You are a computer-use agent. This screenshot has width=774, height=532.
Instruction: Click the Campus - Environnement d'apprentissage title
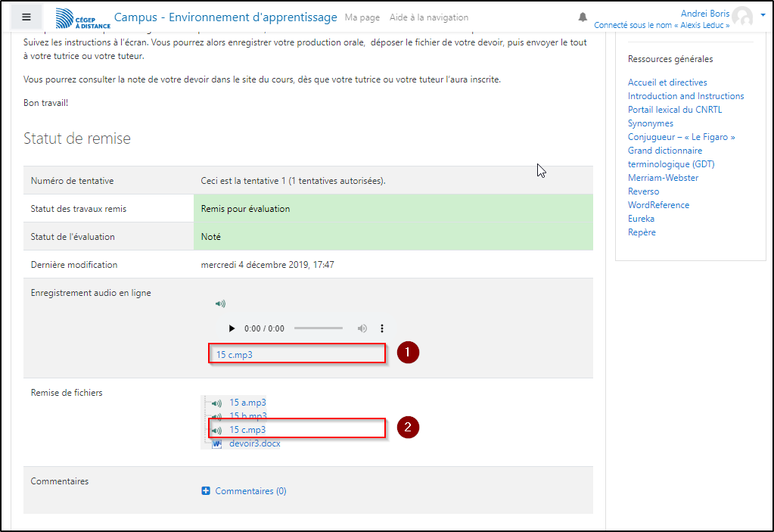point(225,17)
